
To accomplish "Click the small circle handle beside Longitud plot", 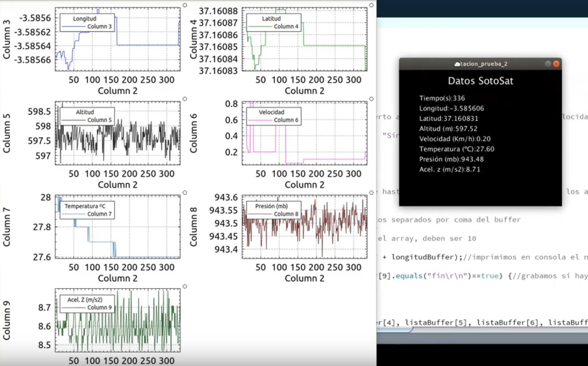I will click(x=184, y=5).
